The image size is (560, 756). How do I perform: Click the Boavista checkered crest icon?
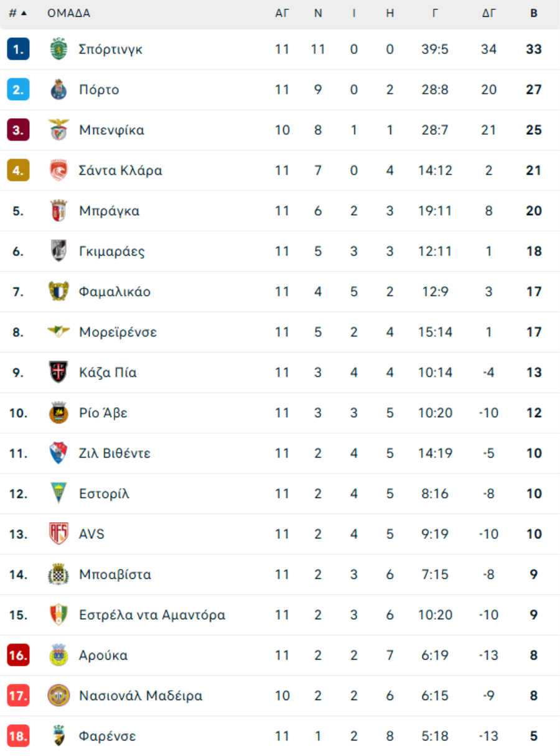58,574
